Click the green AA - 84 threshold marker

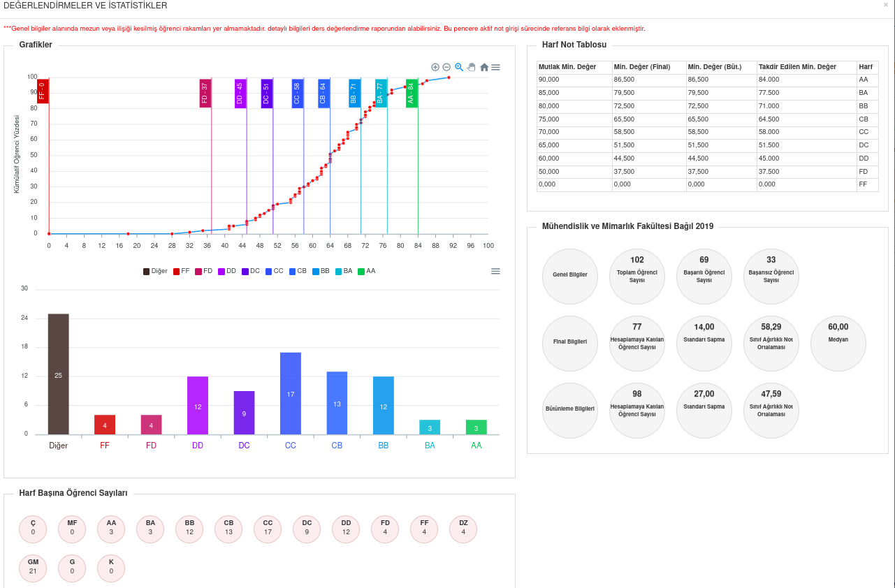pos(412,93)
